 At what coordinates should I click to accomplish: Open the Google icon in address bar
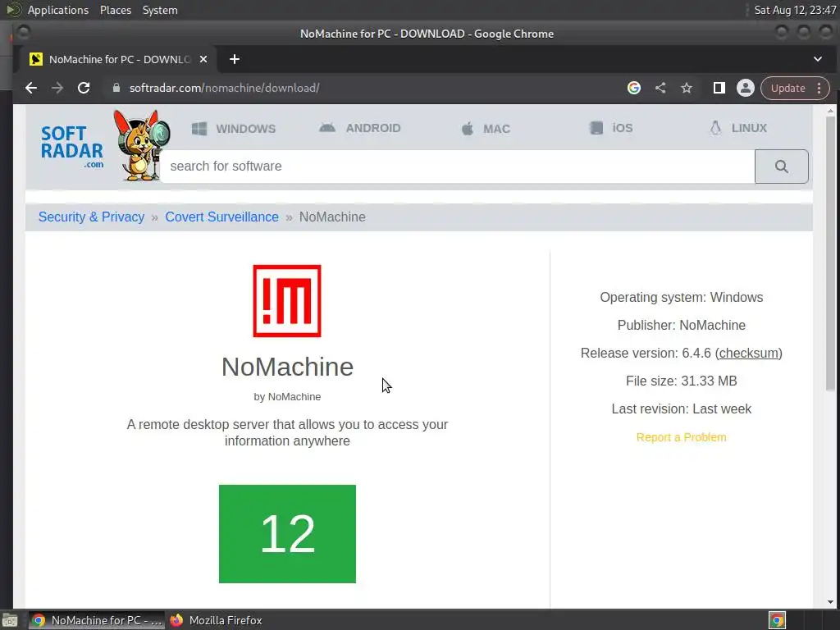pyautogui.click(x=634, y=88)
